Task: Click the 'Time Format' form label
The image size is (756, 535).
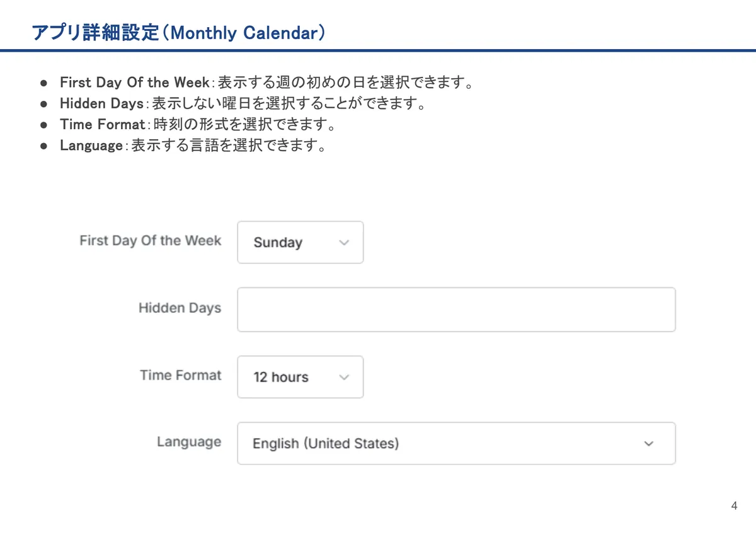Action: (181, 375)
